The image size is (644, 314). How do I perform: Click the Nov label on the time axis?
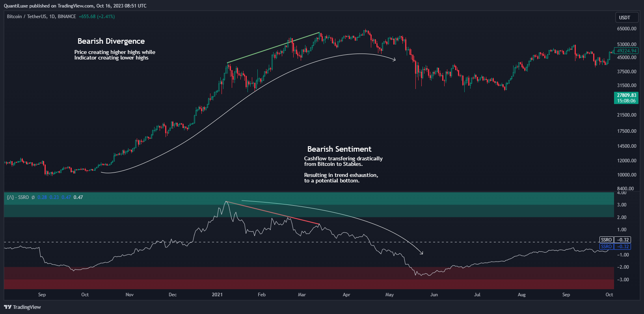tap(130, 295)
